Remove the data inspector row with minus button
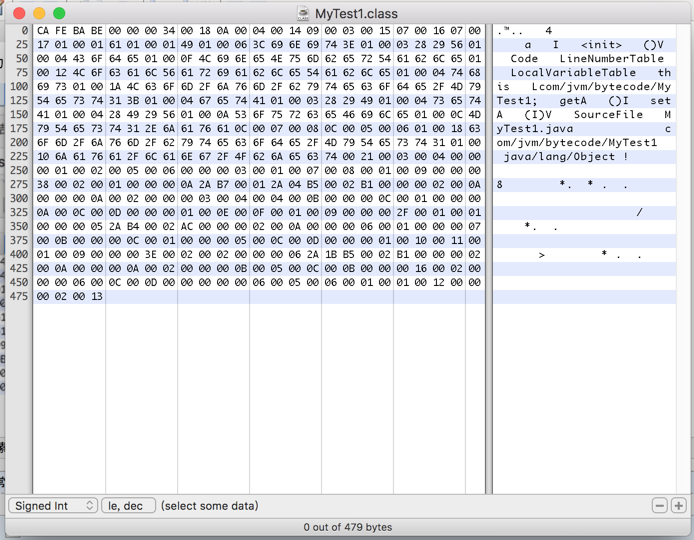The image size is (694, 540). [659, 505]
